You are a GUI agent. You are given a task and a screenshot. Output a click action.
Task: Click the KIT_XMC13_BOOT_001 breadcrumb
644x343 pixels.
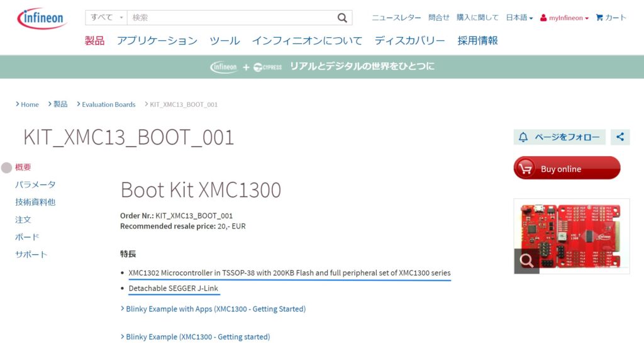pyautogui.click(x=184, y=104)
